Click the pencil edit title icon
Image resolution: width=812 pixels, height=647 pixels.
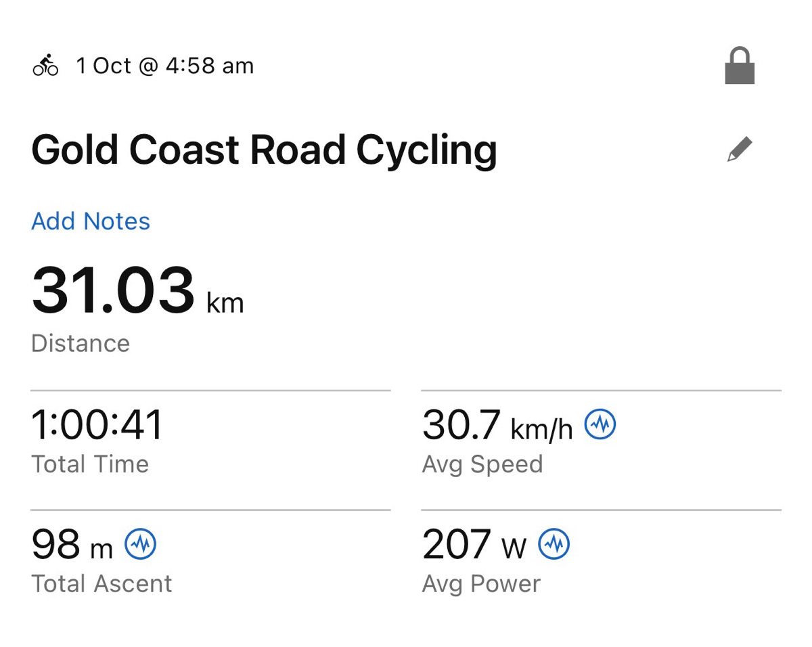click(740, 149)
